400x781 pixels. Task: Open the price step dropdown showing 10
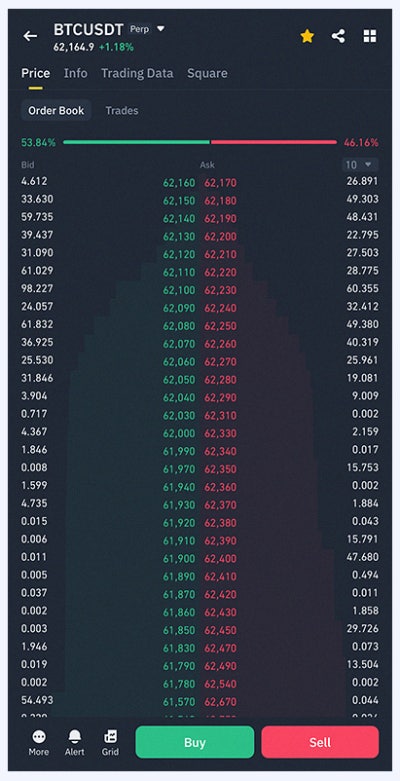(360, 165)
